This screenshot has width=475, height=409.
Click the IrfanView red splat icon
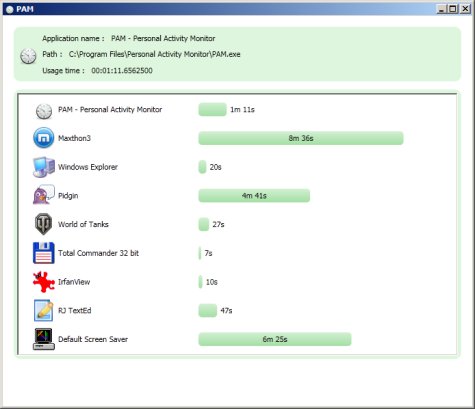44,282
